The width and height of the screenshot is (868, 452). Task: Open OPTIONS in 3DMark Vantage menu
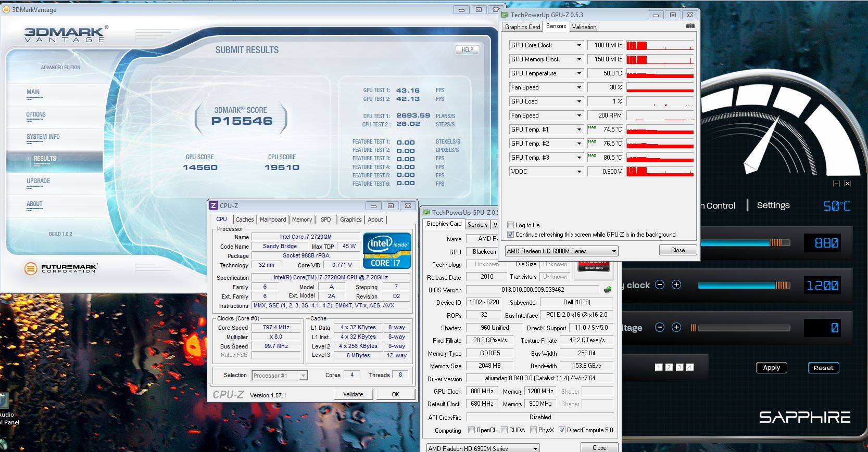click(x=36, y=114)
